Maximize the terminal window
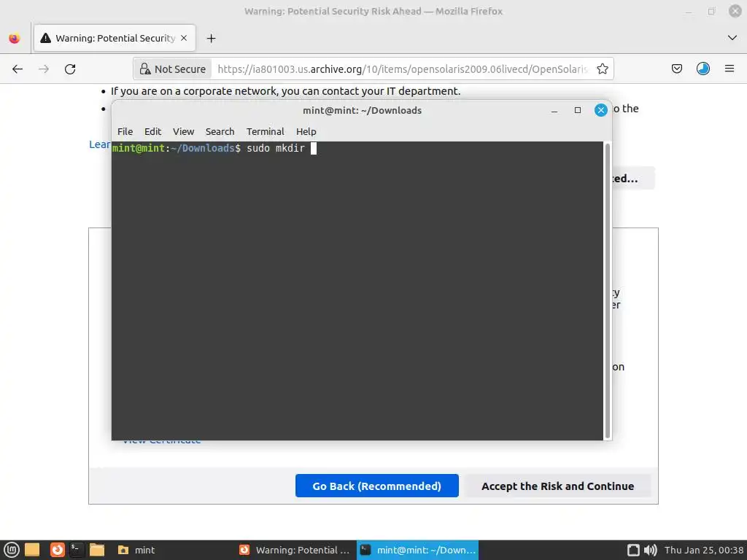The width and height of the screenshot is (747, 560). (578, 111)
